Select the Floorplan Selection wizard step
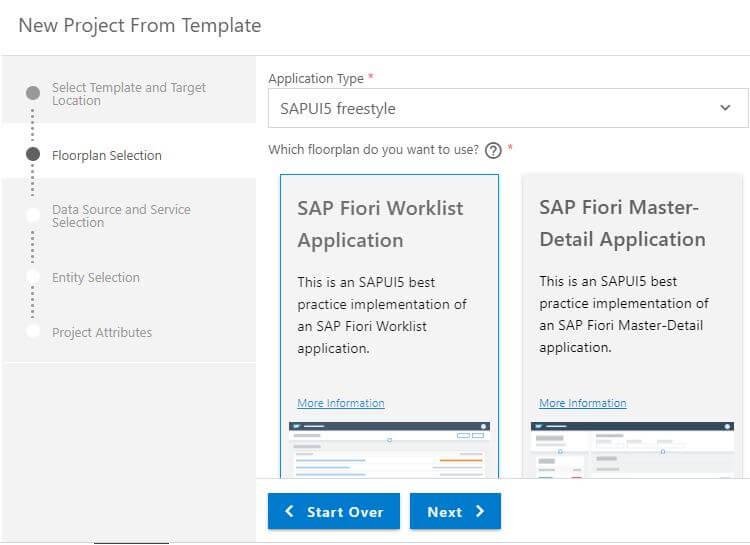The height and width of the screenshot is (545, 750). (107, 156)
